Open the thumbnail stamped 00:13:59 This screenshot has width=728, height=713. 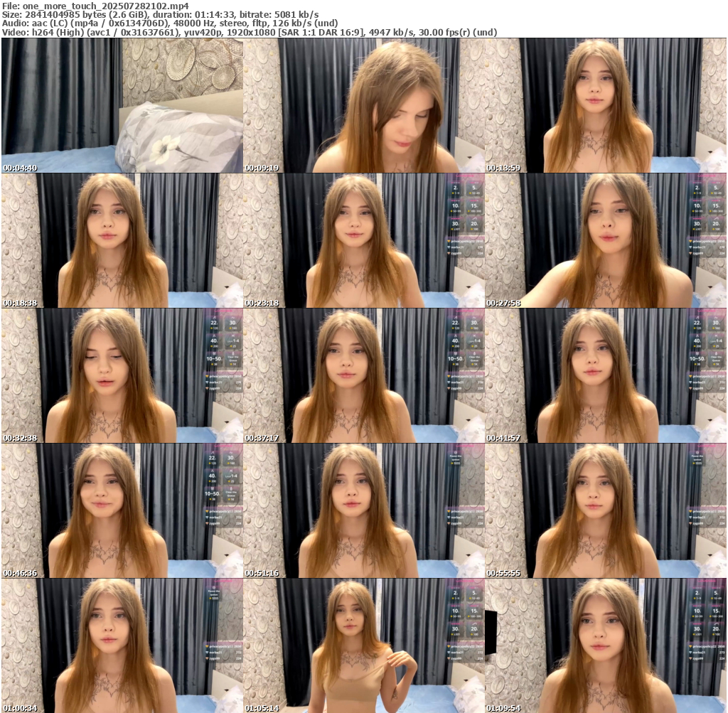point(606,105)
